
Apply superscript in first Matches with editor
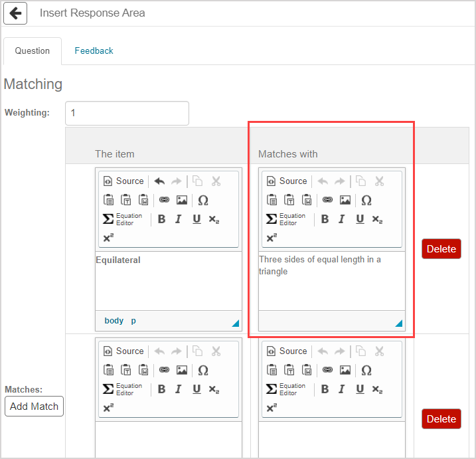pos(272,238)
